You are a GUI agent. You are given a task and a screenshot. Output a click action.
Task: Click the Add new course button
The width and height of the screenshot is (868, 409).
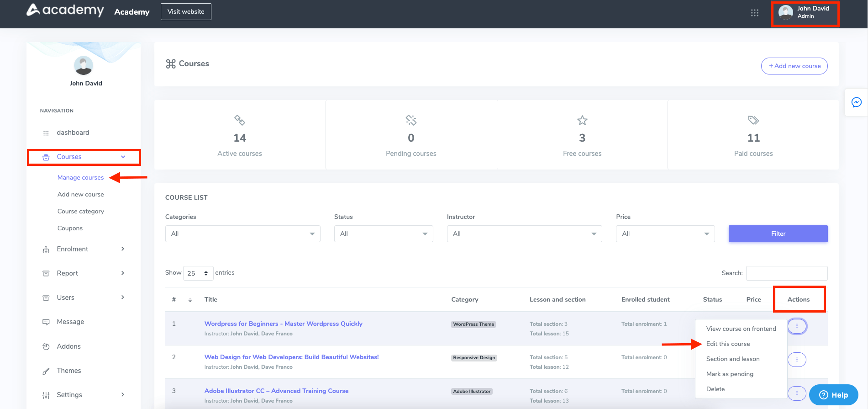[x=794, y=66]
